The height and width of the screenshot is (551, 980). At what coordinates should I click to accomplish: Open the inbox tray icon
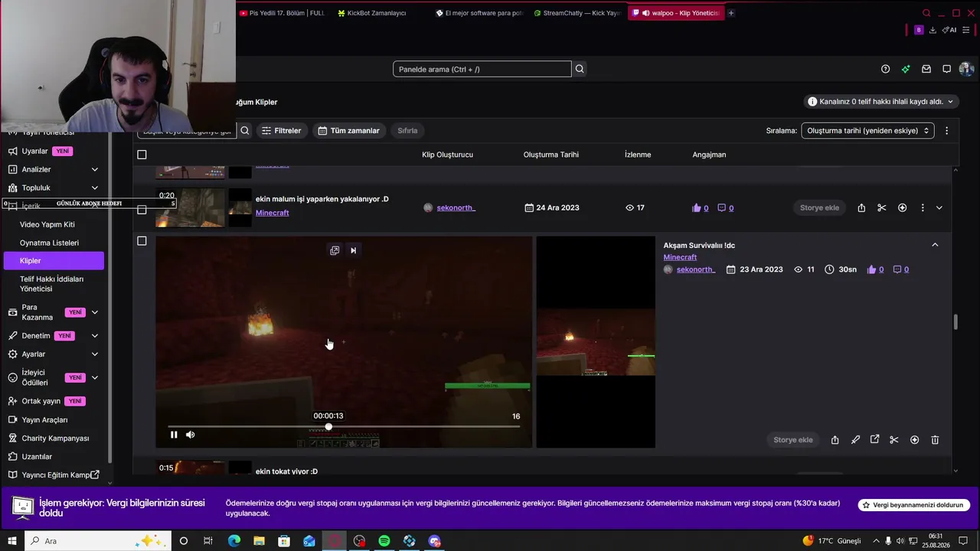pyautogui.click(x=926, y=69)
